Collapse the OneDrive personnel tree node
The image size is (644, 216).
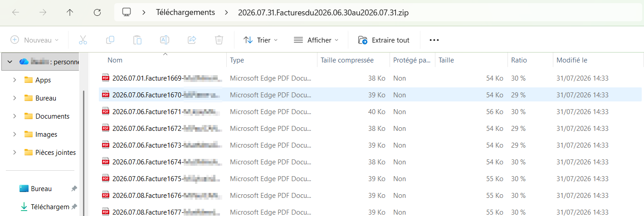coord(10,62)
